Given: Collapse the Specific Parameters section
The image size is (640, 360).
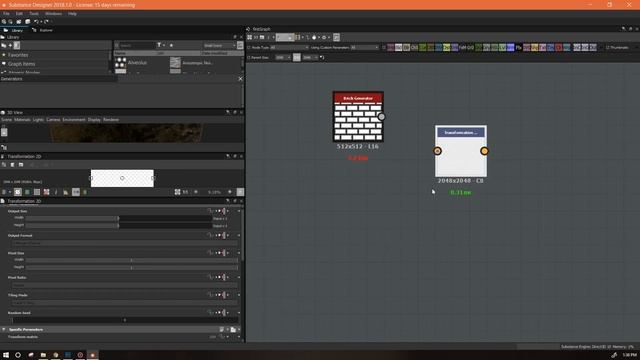Looking at the screenshot, I should (x=4, y=329).
